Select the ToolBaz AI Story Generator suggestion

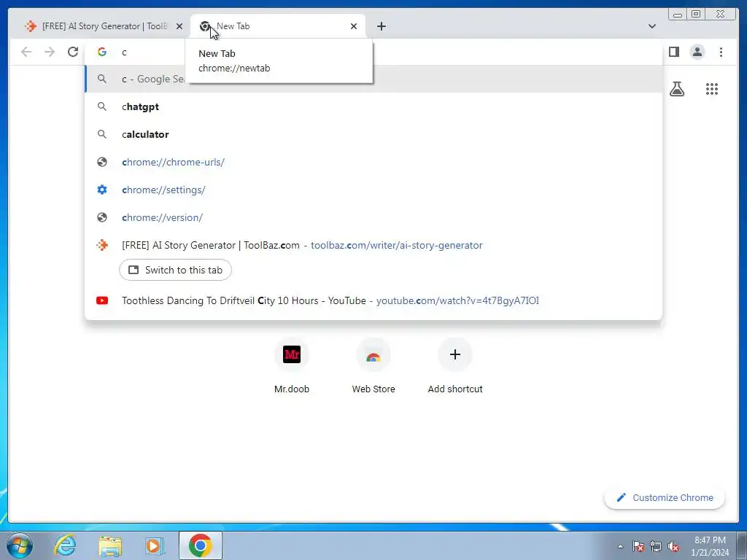pos(373,245)
